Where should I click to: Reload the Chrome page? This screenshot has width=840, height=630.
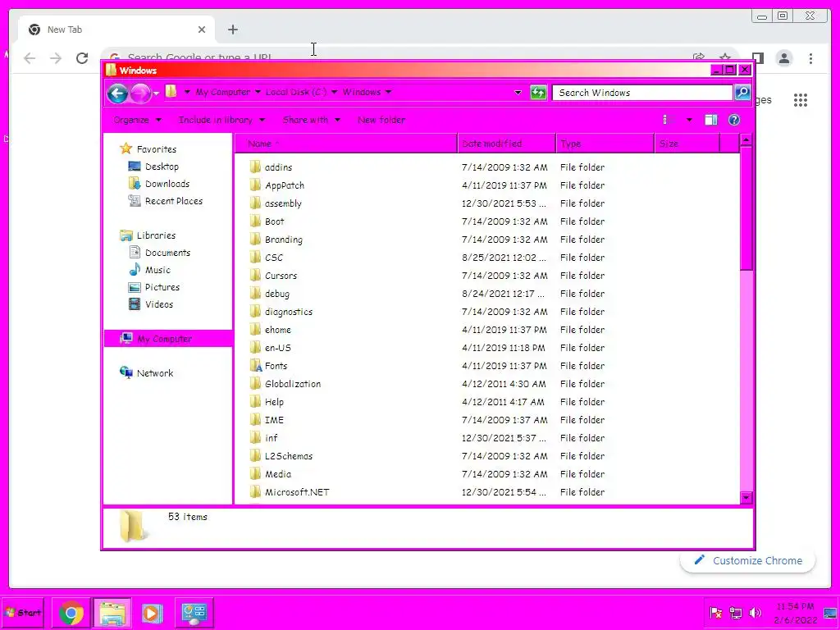coord(82,58)
